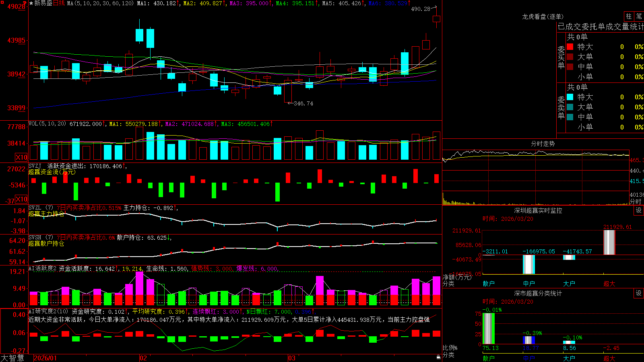Click the 2026/01 date marker on timeline
The width and height of the screenshot is (644, 362).
(45, 358)
